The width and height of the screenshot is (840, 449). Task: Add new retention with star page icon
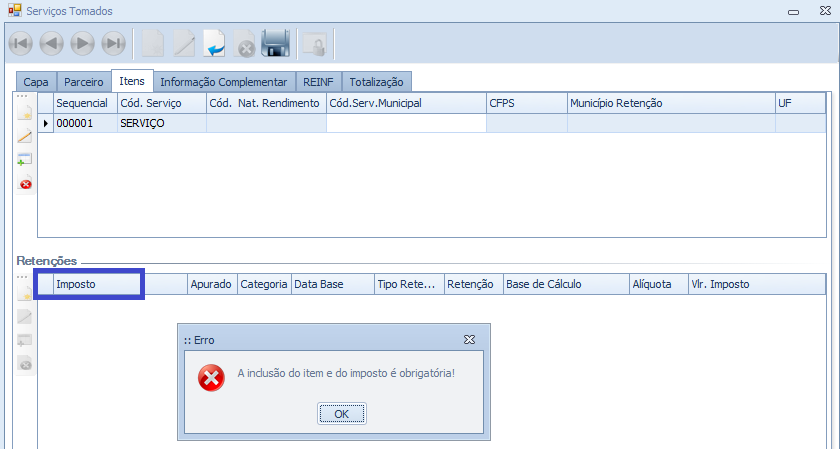click(x=25, y=293)
